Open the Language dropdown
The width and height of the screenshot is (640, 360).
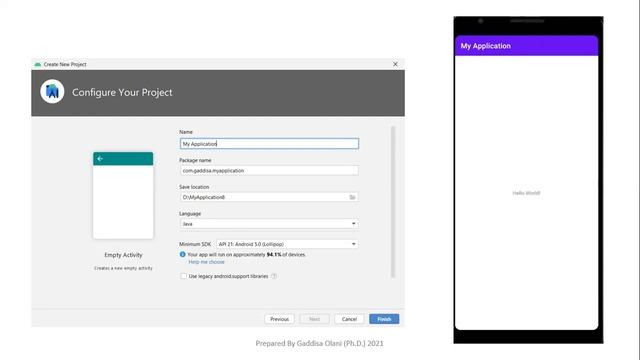[269, 224]
